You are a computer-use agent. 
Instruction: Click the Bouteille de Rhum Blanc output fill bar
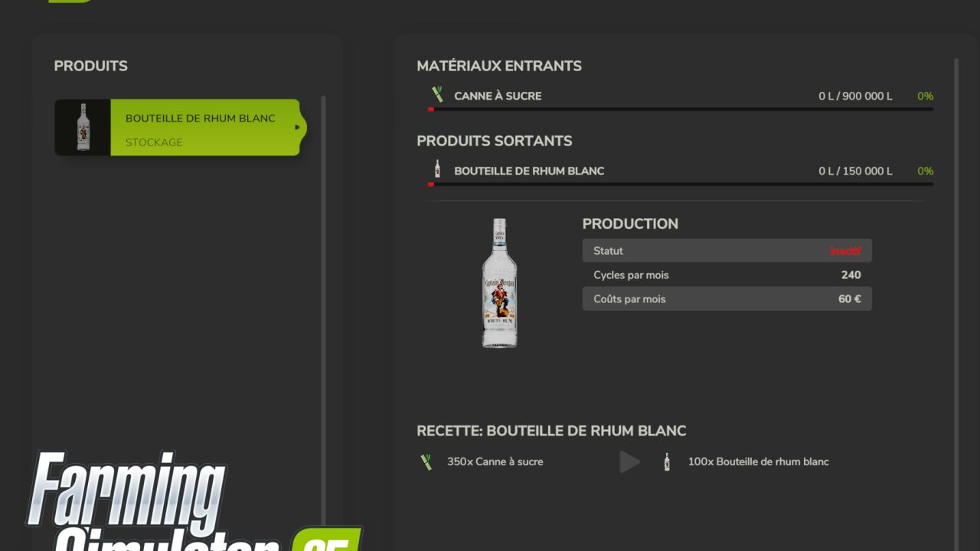[680, 184]
